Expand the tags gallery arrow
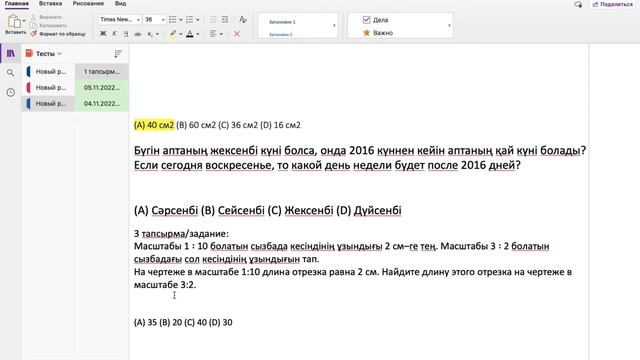This screenshot has height=360, width=640. coord(449,25)
